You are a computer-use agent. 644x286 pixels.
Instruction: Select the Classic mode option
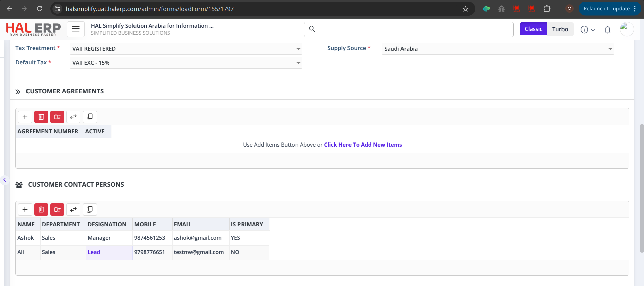533,29
